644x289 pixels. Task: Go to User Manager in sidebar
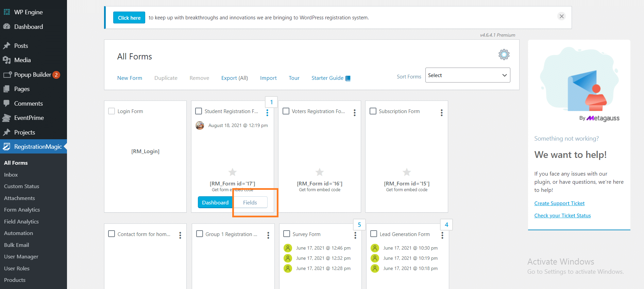(x=21, y=257)
